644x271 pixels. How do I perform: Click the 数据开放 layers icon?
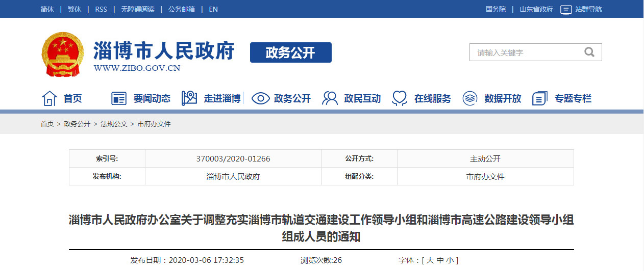tap(470, 98)
